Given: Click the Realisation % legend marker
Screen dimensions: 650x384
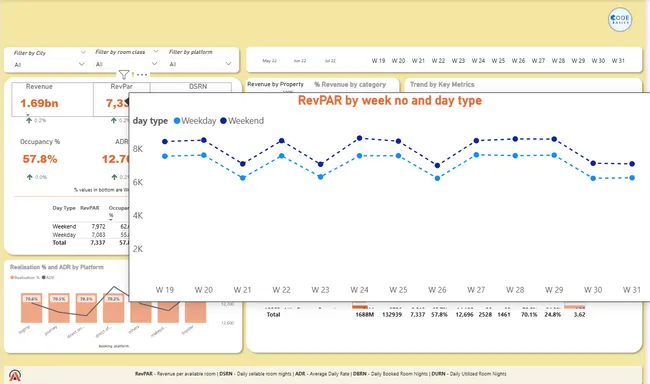Looking at the screenshot, I should pyautogui.click(x=12, y=277).
